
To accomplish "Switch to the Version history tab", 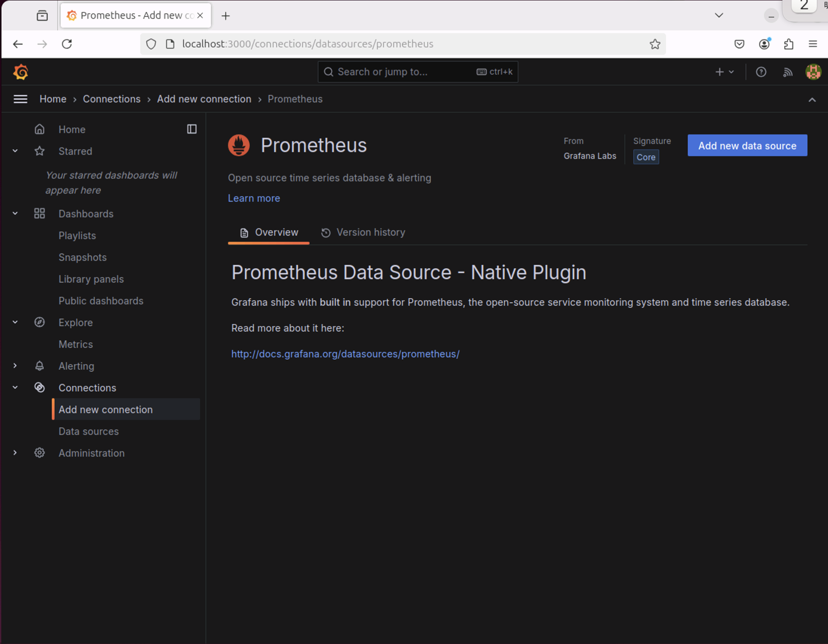I will pos(363,232).
